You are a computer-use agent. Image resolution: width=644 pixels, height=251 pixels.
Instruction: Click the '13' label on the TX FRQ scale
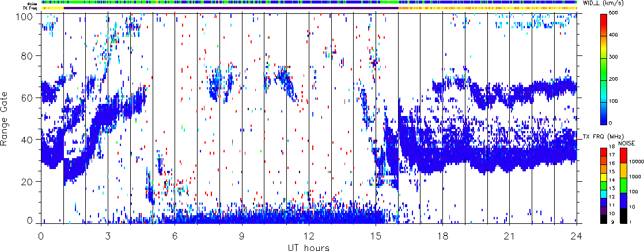(x=612, y=189)
